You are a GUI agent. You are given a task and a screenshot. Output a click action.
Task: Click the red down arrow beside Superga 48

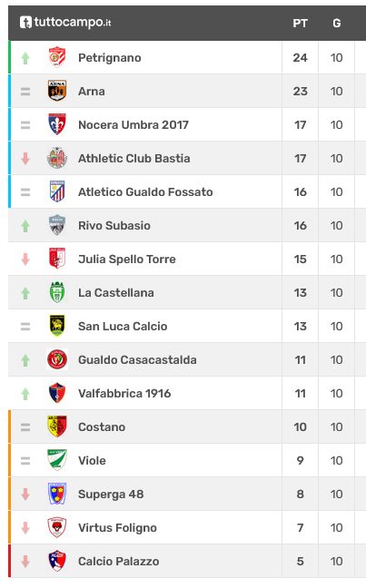pyautogui.click(x=25, y=495)
